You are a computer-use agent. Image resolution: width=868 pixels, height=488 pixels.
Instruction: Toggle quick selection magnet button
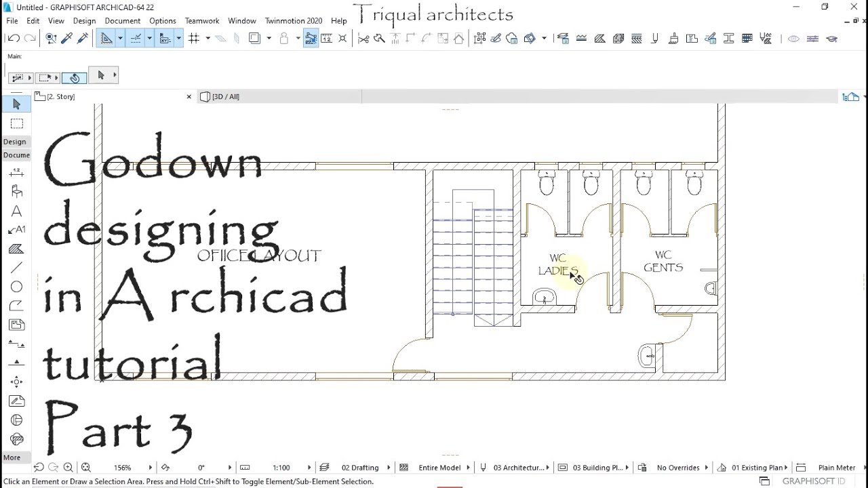(74, 77)
